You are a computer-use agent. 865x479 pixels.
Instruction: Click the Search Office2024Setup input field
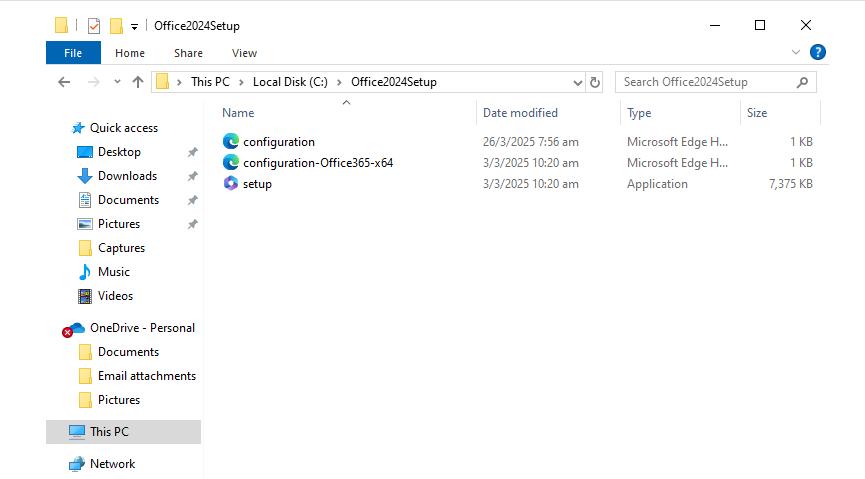click(x=706, y=82)
